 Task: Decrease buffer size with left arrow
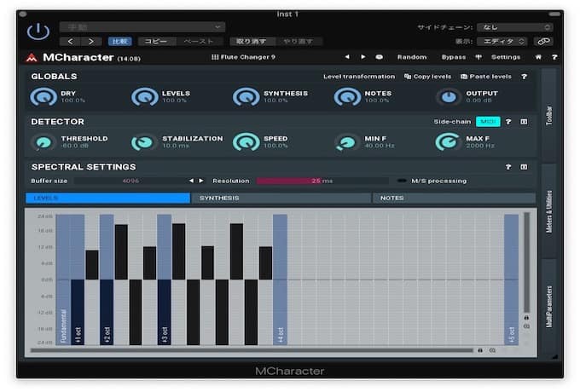tap(191, 181)
